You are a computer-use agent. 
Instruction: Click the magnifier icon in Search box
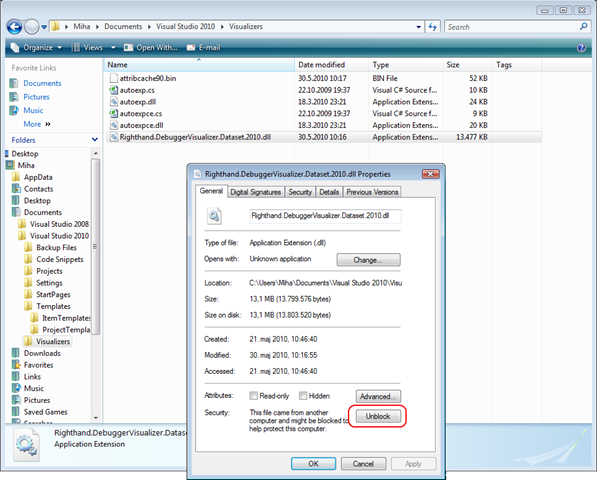pyautogui.click(x=583, y=27)
